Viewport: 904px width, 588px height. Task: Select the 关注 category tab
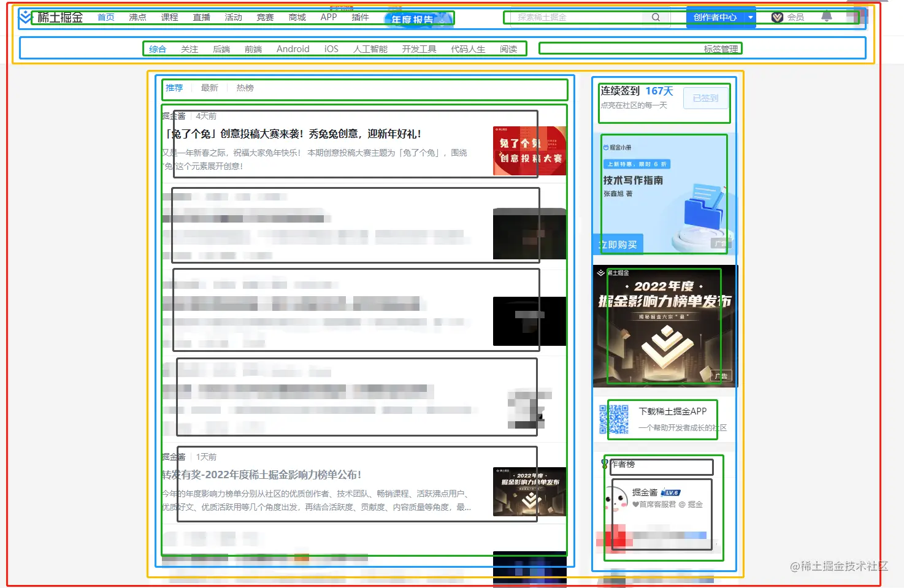click(x=190, y=49)
